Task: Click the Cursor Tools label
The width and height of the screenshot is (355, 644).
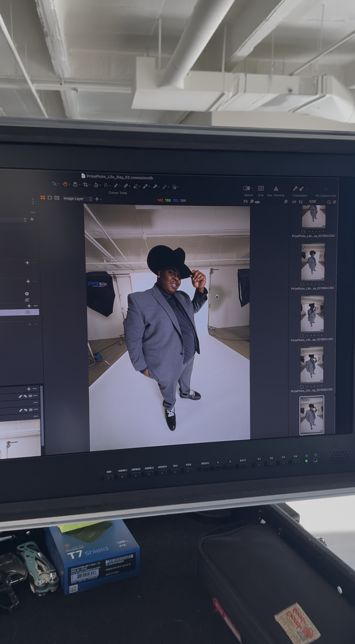Action: click(x=118, y=193)
